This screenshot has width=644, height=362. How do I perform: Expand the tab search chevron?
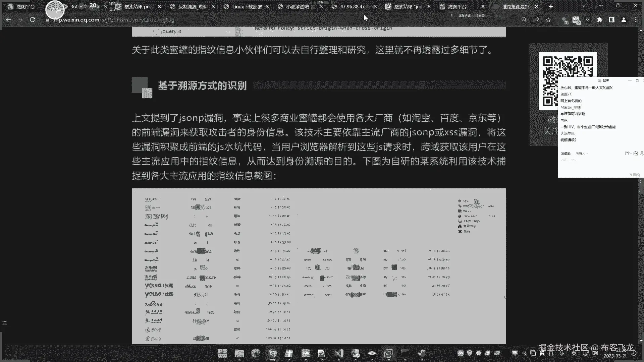click(583, 6)
